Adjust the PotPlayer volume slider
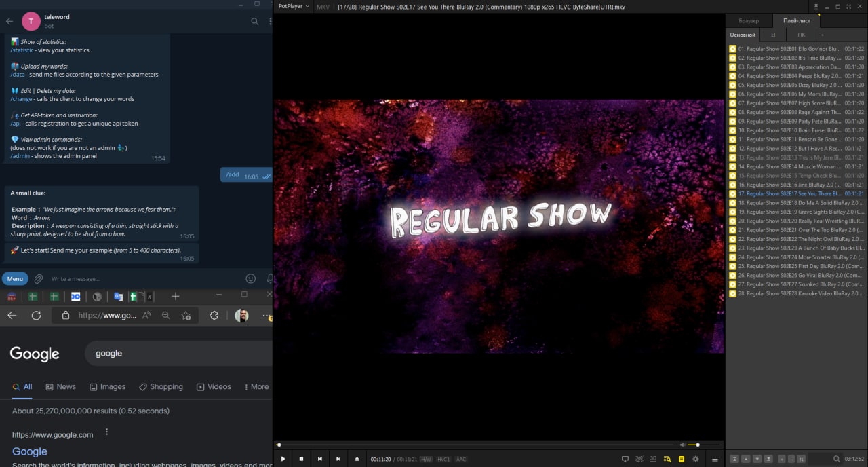This screenshot has height=467, width=868. (x=703, y=445)
